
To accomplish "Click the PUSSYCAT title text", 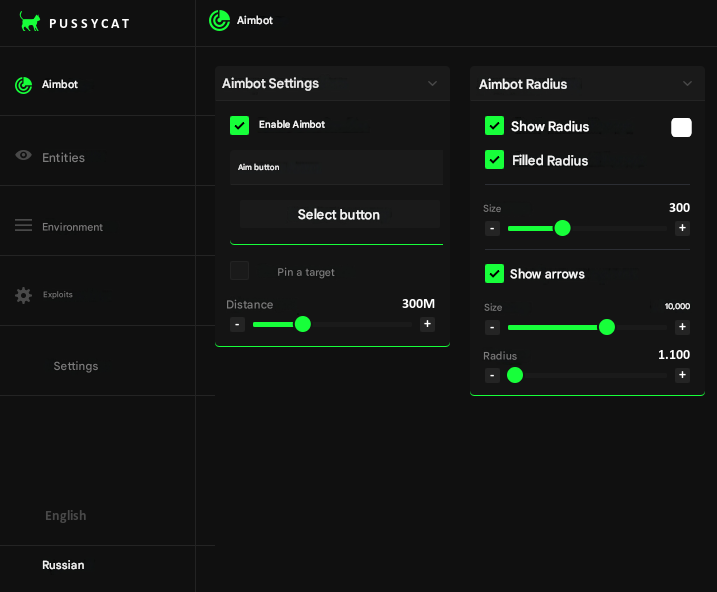I will [90, 24].
